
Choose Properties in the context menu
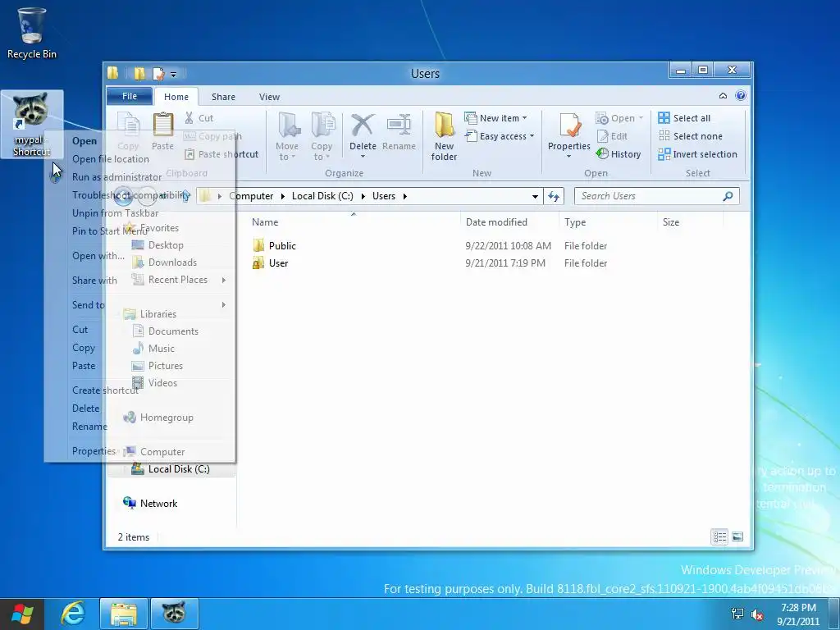tap(94, 451)
